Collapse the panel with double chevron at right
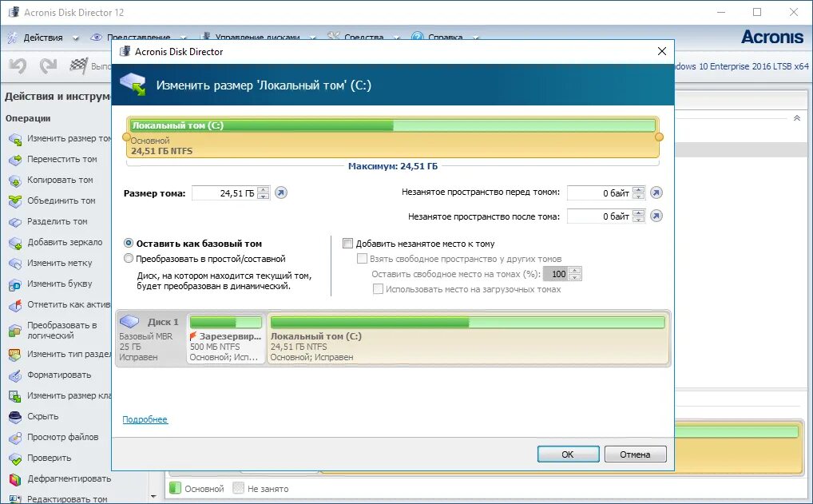Viewport: 813px width, 504px height. 797,118
